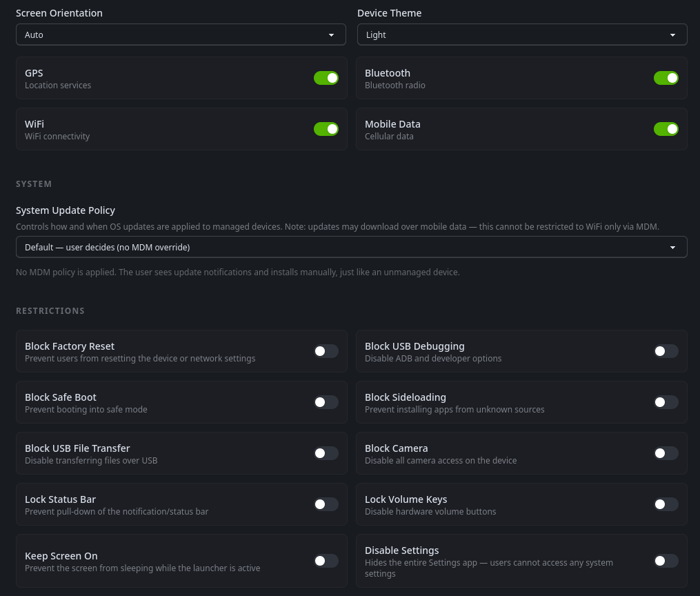Enable the Disable Settings restriction
The width and height of the screenshot is (700, 596).
666,561
